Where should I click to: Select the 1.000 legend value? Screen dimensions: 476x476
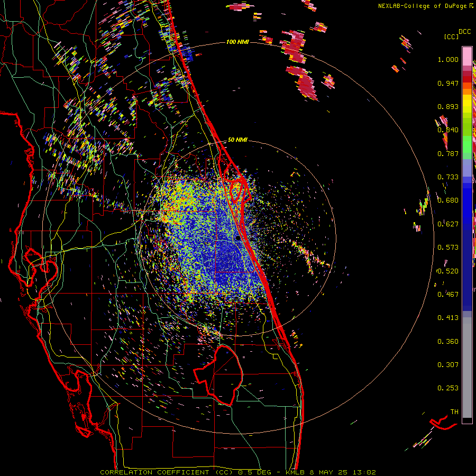(x=448, y=59)
